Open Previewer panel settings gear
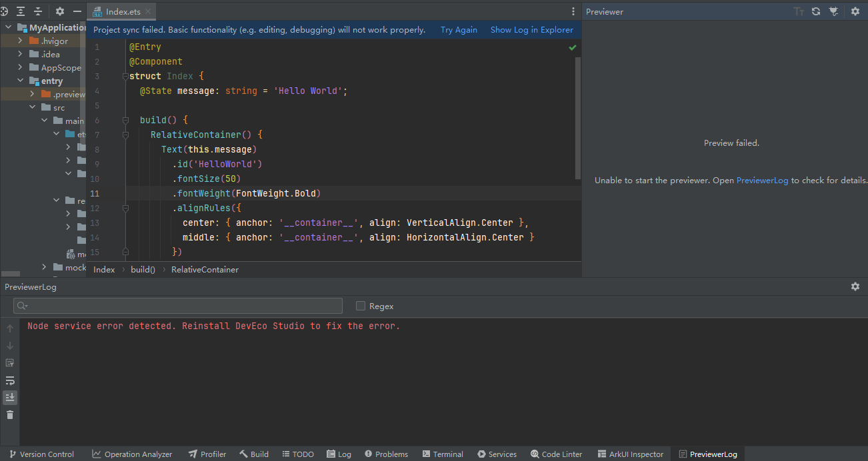Image resolution: width=868 pixels, height=461 pixels. 855,11
